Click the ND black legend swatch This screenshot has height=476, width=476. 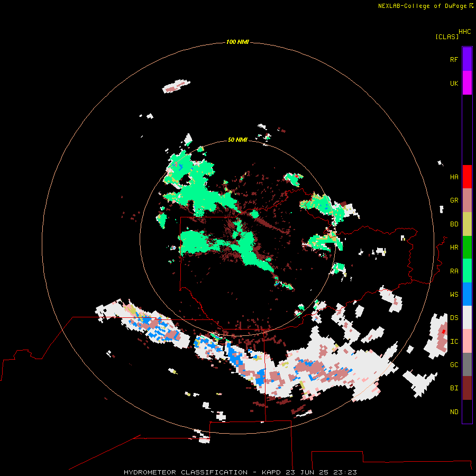467,411
